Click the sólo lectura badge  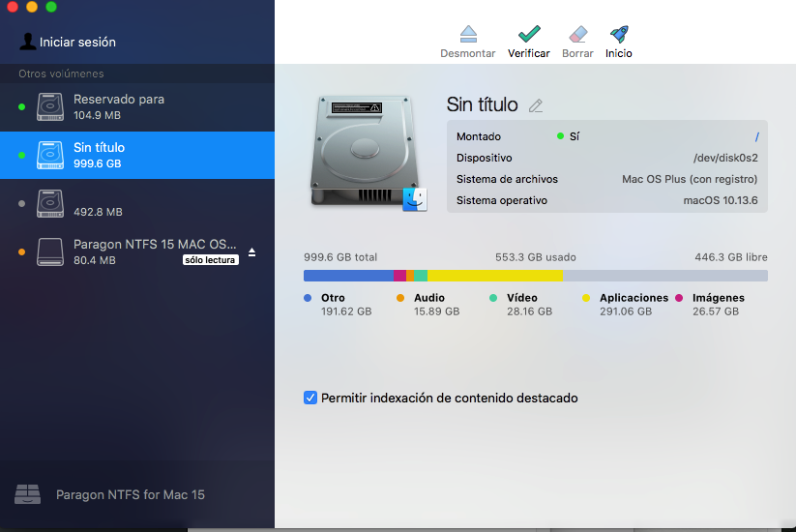coord(210,260)
